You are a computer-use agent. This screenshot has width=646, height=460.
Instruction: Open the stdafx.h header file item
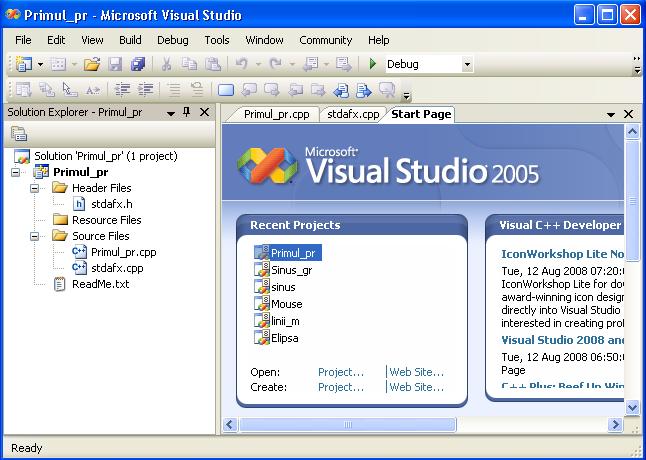tap(110, 204)
